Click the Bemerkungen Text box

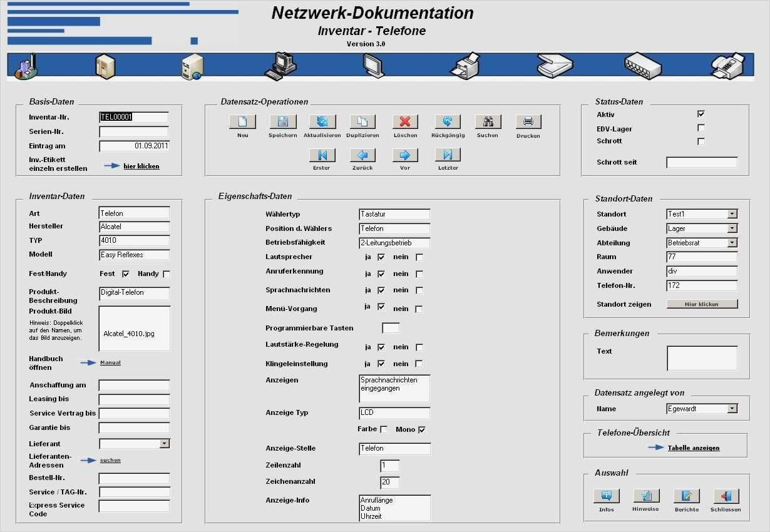[x=702, y=359]
